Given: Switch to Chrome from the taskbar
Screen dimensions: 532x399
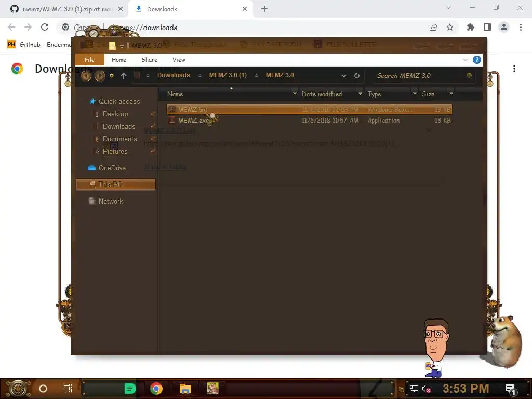Looking at the screenshot, I should (156, 389).
